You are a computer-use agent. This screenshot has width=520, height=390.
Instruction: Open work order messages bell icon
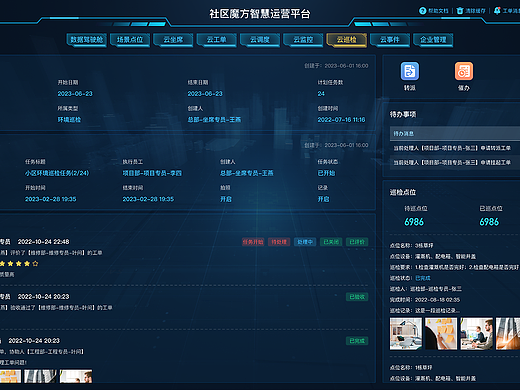[x=497, y=11]
